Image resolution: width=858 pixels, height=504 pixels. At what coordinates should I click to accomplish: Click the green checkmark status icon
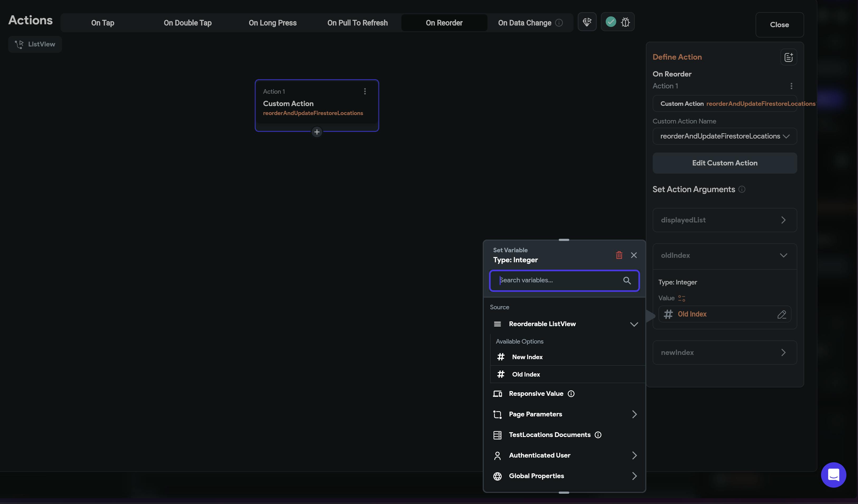(611, 22)
